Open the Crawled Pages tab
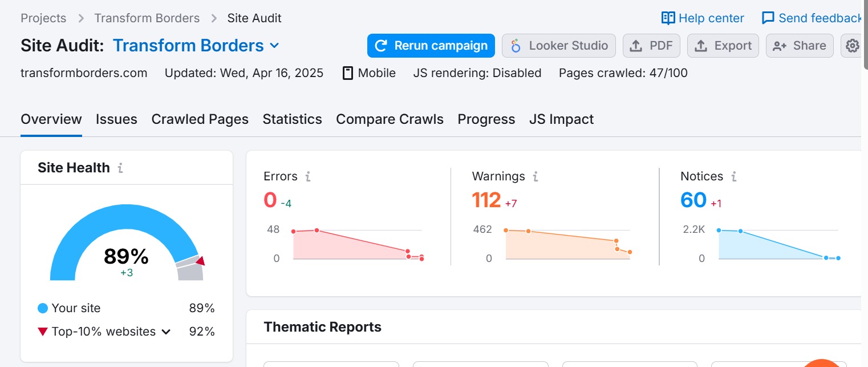This screenshot has height=367, width=868. point(200,119)
